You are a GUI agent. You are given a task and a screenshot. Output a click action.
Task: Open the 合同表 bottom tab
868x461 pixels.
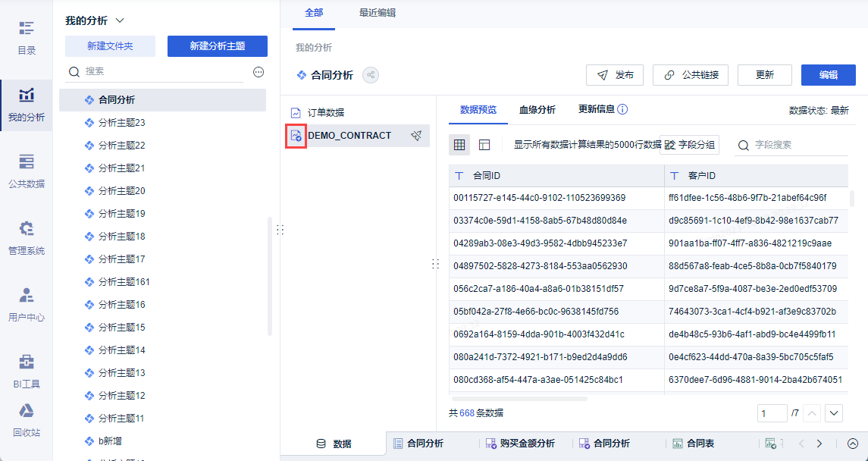click(693, 444)
